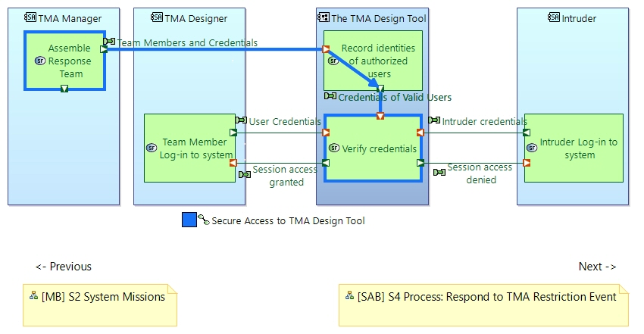Select bottom output port of Assemble Response Team

(64, 89)
